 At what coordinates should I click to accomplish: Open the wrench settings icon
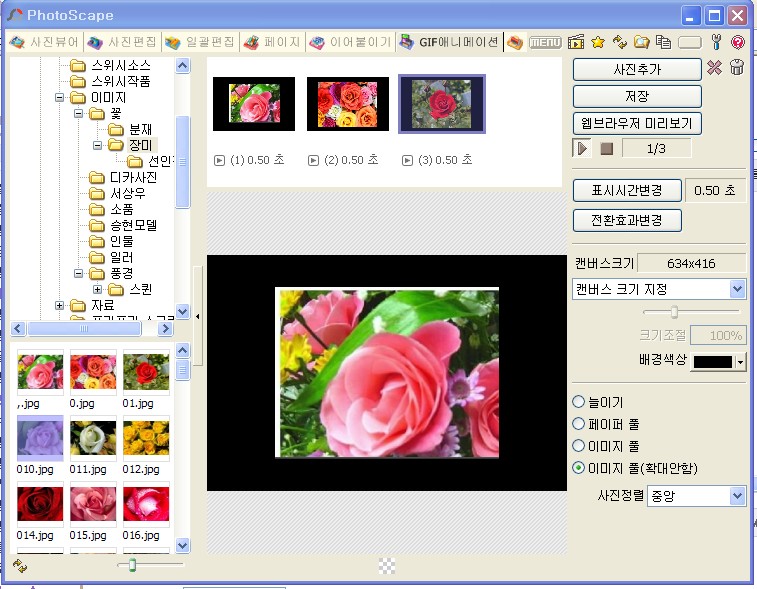click(716, 42)
